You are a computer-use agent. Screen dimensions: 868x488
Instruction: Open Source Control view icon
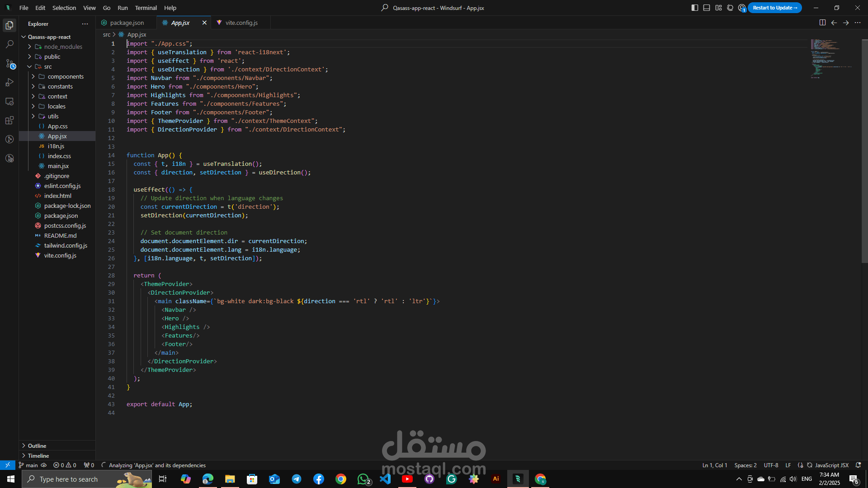point(9,64)
